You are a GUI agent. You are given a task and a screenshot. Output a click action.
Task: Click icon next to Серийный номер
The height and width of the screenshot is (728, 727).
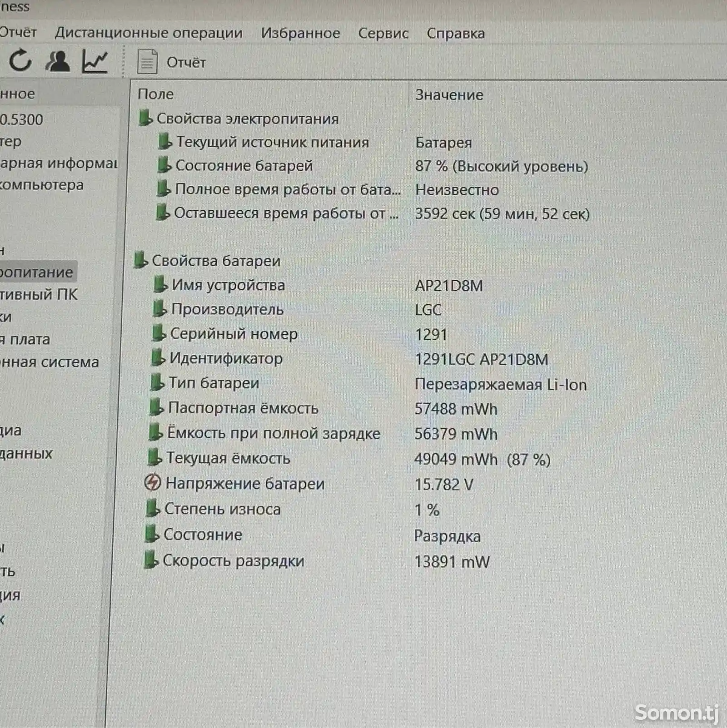click(159, 333)
